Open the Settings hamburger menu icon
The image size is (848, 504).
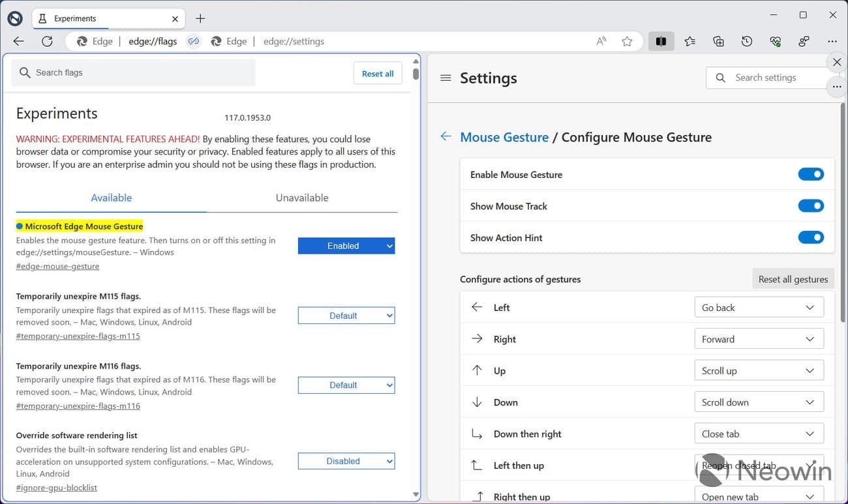[446, 78]
